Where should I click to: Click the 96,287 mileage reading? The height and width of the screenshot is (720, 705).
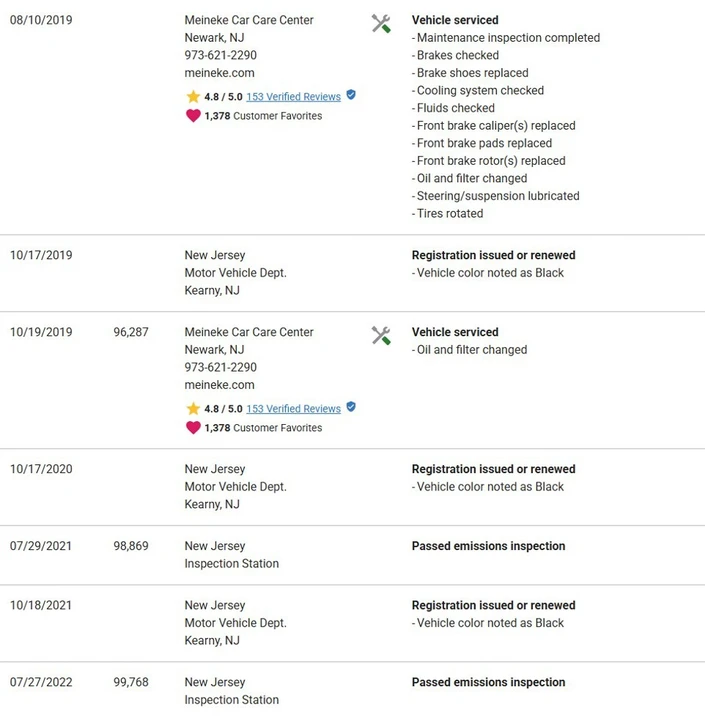[131, 332]
